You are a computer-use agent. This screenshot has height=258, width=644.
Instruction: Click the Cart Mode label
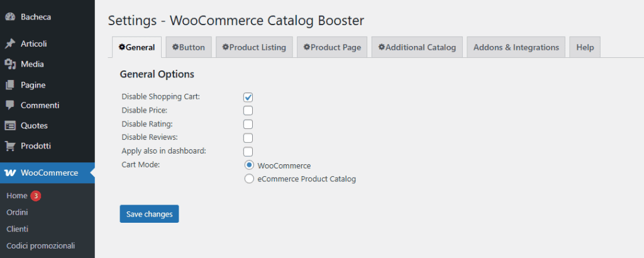click(140, 164)
